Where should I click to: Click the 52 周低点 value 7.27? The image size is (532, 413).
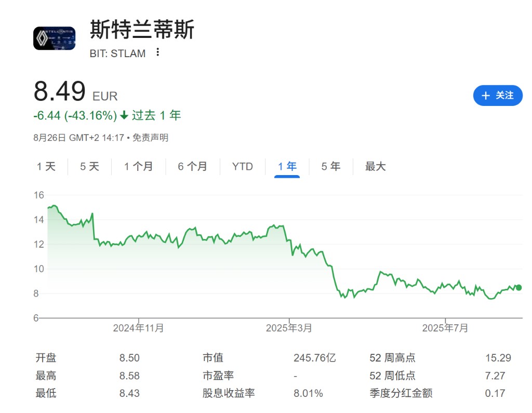click(495, 376)
